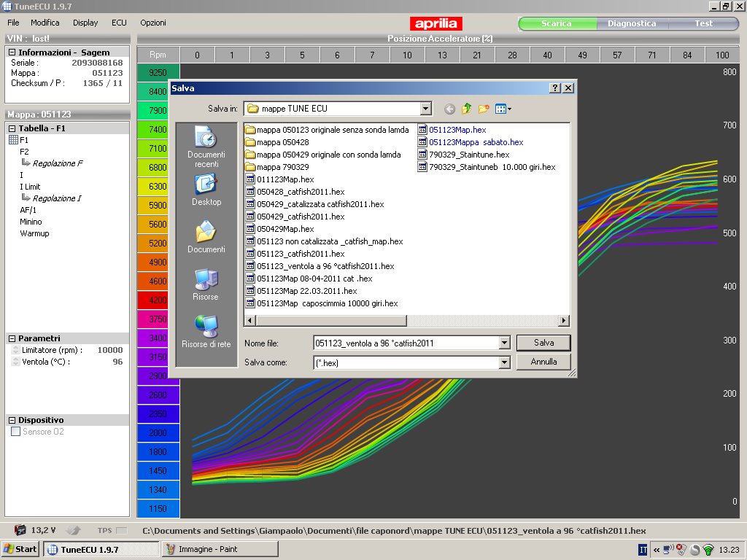Click the Scarica button
Image resolution: width=747 pixels, height=560 pixels.
[557, 23]
